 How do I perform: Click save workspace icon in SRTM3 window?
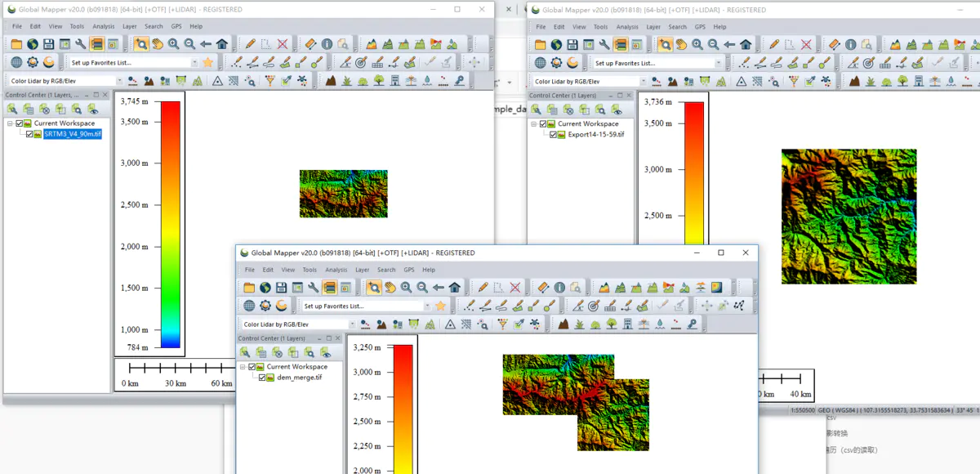pos(48,44)
